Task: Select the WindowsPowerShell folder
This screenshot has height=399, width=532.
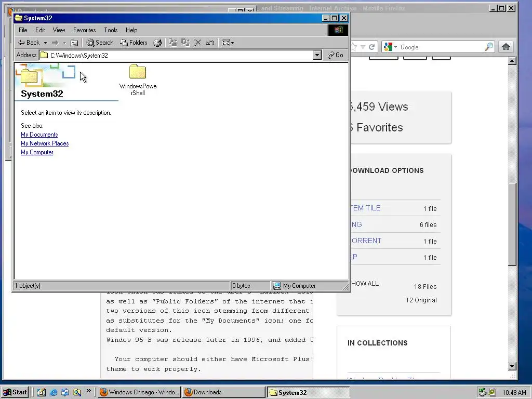Action: (x=138, y=80)
